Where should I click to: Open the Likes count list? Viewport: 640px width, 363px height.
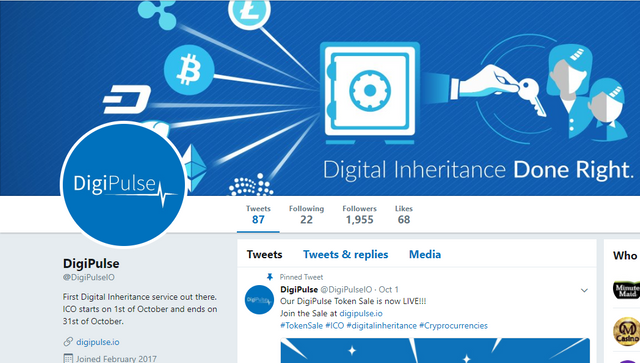click(404, 215)
